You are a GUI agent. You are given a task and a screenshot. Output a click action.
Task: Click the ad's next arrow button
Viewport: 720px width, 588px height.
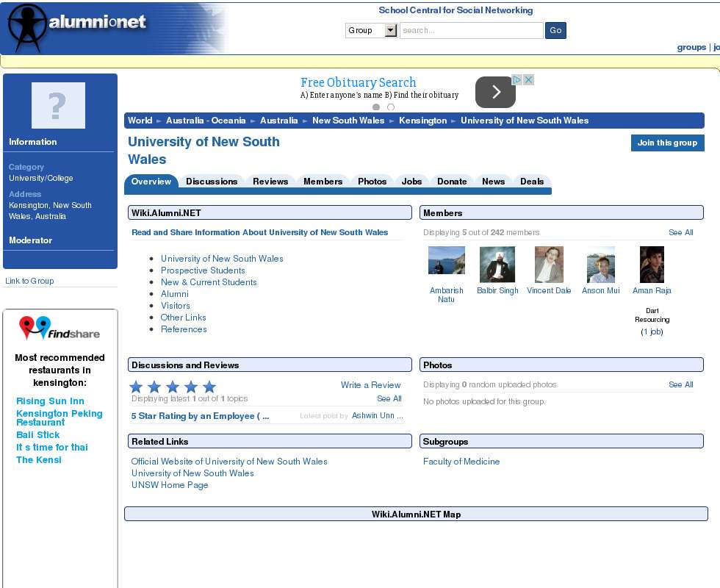495,92
